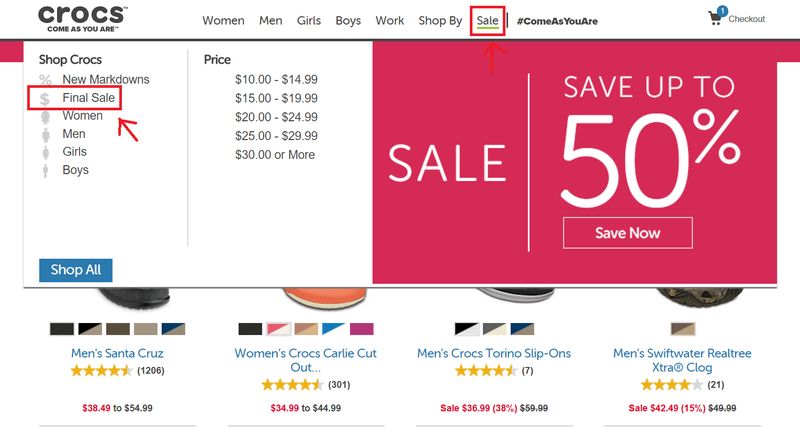Screen dimensions: 800x438
Task: Click the Save Now button
Action: tap(628, 233)
